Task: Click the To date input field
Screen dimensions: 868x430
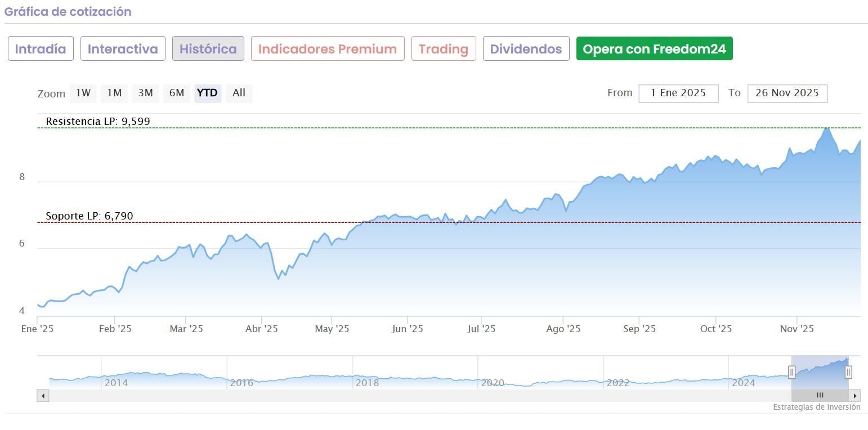Action: coord(787,93)
